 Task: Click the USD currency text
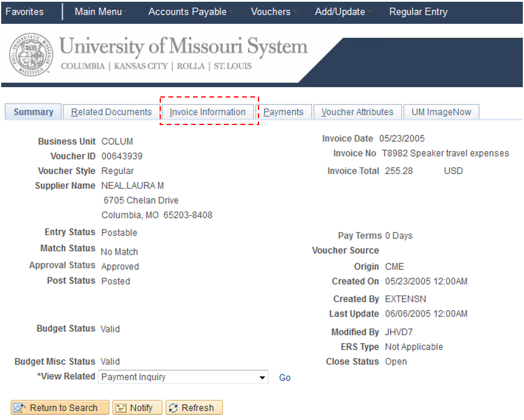[x=453, y=171]
